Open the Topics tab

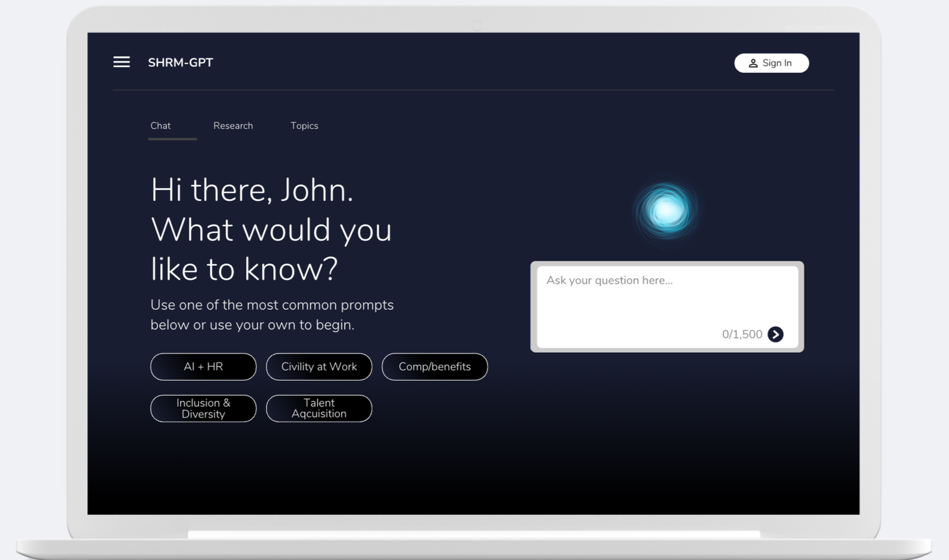tap(304, 125)
